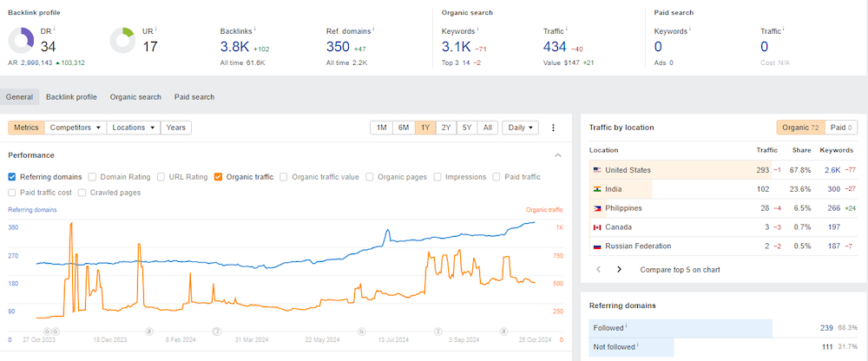Viewport: 868px width, 361px height.
Task: Switch to the Organic search tab
Action: click(135, 97)
